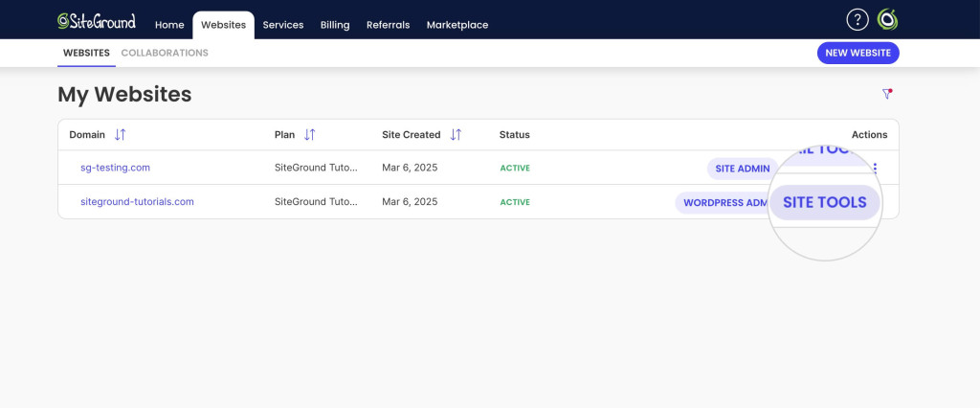
Task: Click the SiteGround logo
Action: click(97, 21)
